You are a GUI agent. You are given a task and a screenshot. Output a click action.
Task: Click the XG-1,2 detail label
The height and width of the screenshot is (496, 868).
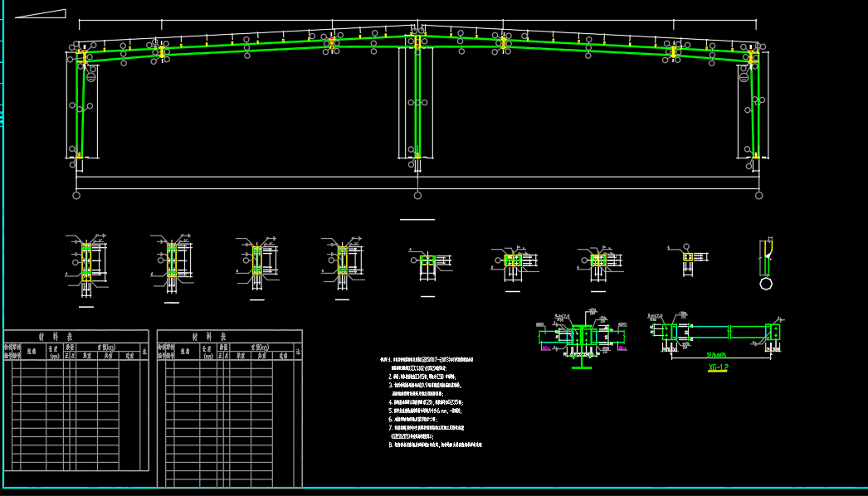718,367
